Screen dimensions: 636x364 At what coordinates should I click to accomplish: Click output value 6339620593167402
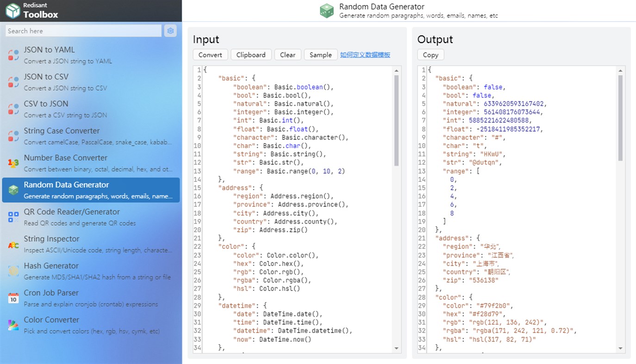[x=514, y=104]
